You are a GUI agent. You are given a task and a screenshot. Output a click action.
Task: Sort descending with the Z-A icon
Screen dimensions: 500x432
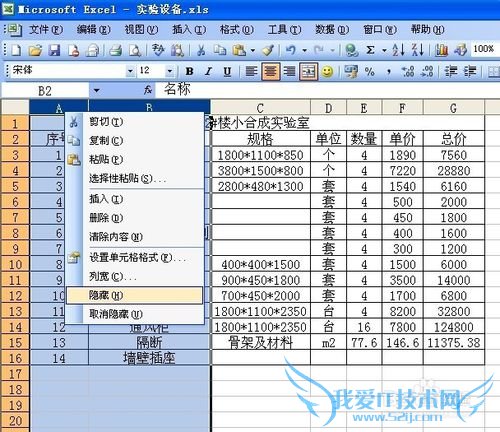coord(417,50)
